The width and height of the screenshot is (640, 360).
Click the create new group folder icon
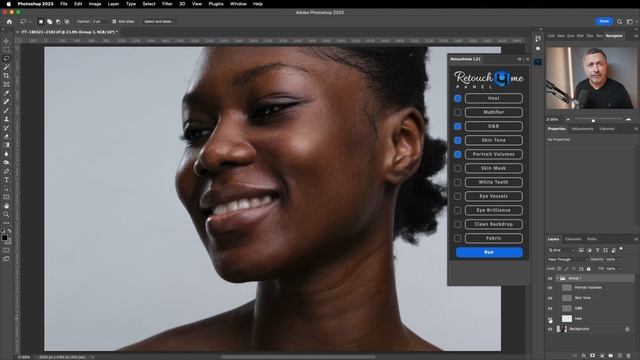[x=611, y=356]
